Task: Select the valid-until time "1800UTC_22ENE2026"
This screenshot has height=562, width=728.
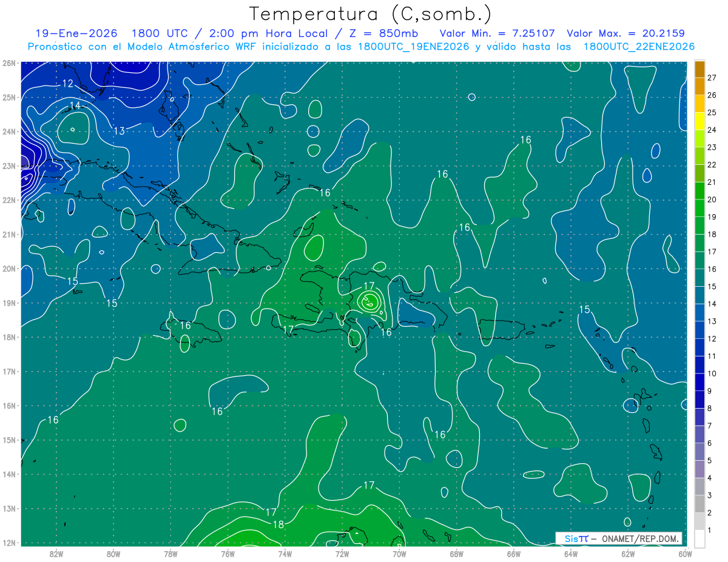Action: coord(639,47)
